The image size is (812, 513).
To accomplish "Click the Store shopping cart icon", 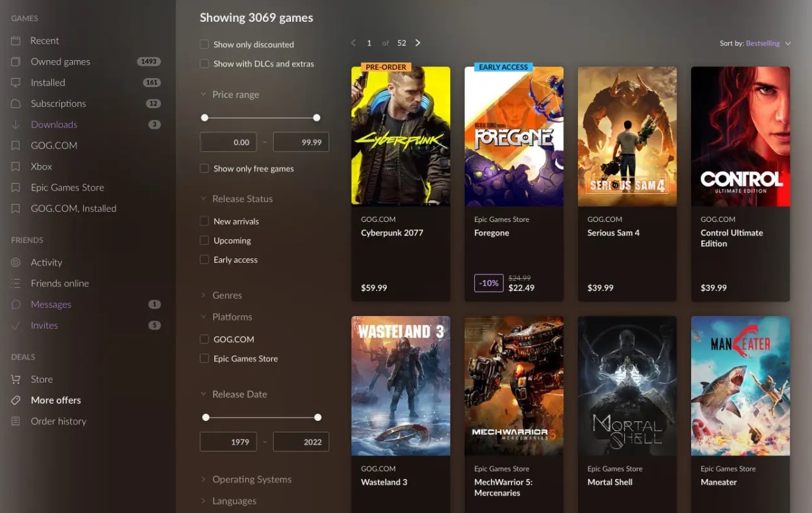I will point(16,379).
